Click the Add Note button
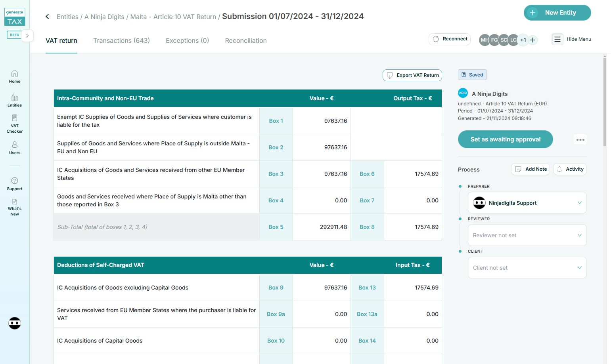This screenshot has width=611, height=364. (x=530, y=169)
